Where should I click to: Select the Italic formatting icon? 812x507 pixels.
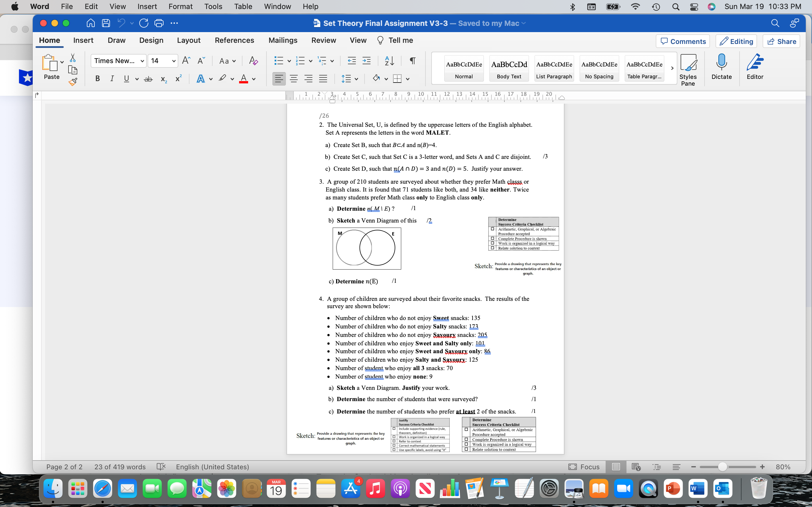(x=112, y=78)
